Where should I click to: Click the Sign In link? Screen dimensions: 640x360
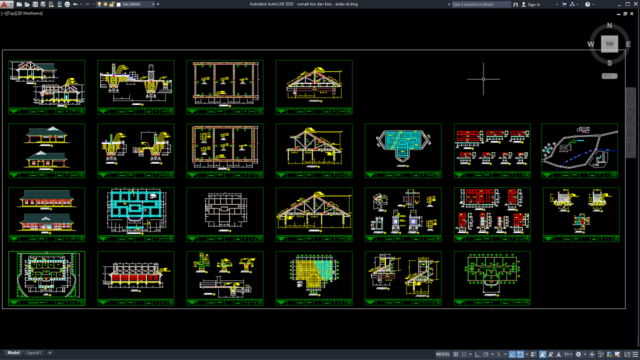pos(534,4)
